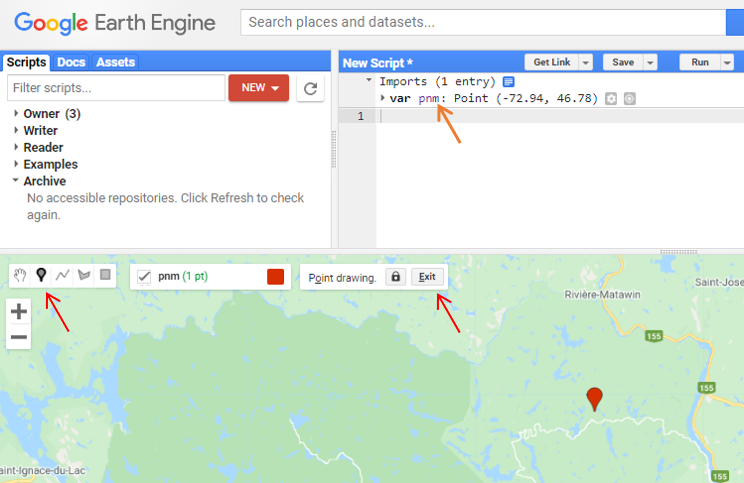
Task: Click the Google Earth Engine logo
Action: pos(115,23)
